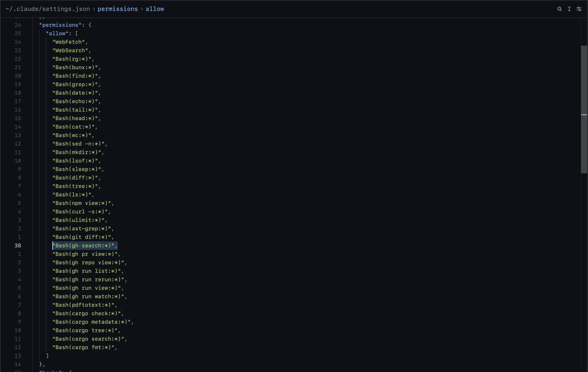The image size is (588, 372).
Task: Click the "Bash(grep:*)" entry
Action: pyautogui.click(x=76, y=84)
